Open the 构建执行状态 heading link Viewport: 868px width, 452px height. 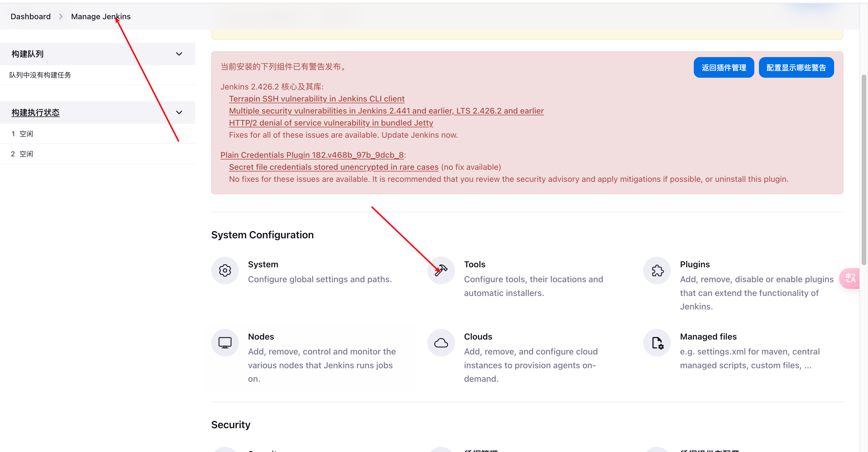[x=35, y=112]
